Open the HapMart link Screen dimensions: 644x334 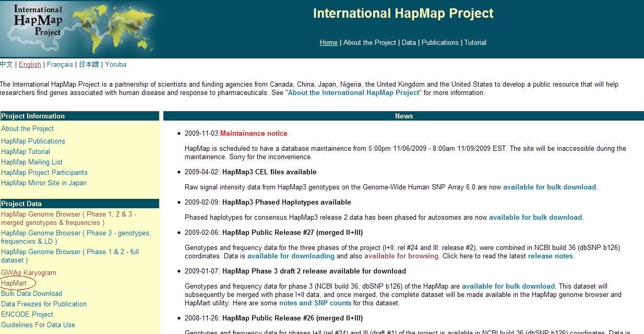(14, 283)
